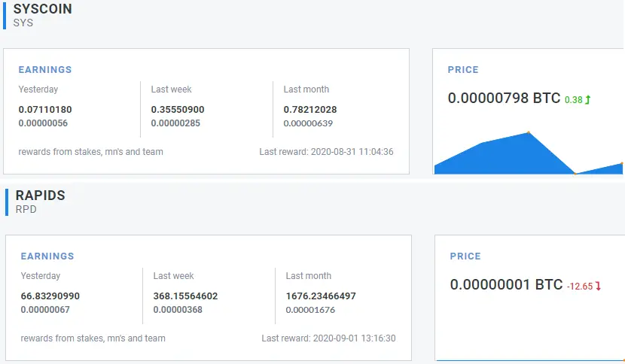The height and width of the screenshot is (364, 625).
Task: Click Syscoin last week earnings 0.35550900
Action: coord(178,110)
